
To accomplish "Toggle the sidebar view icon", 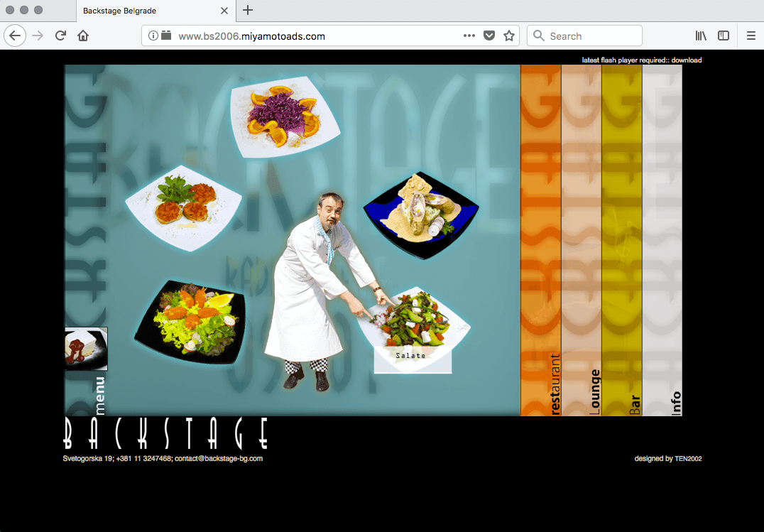I will click(724, 36).
